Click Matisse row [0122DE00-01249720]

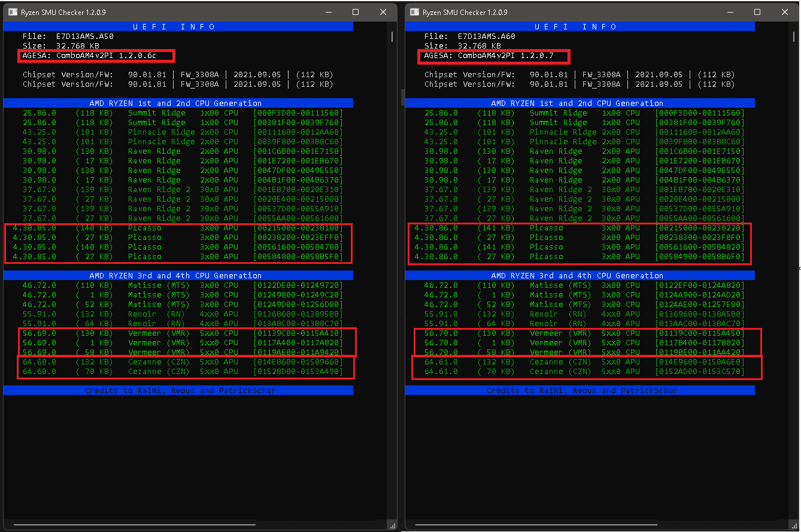pyautogui.click(x=183, y=285)
